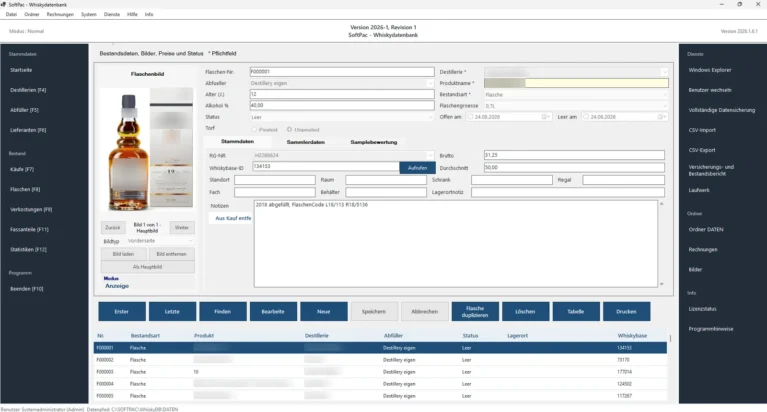Click the Bild laden button
The width and height of the screenshot is (767, 412).
pos(123,254)
